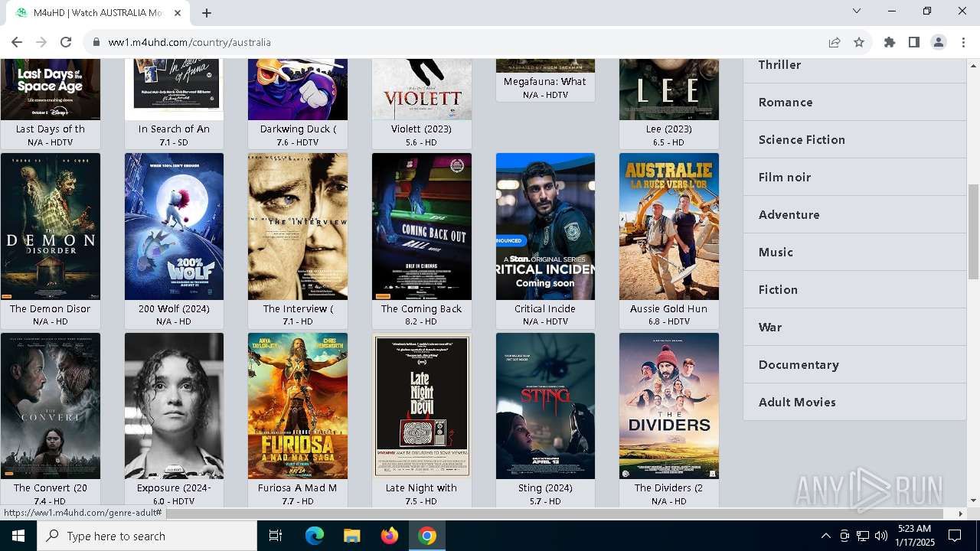Image resolution: width=980 pixels, height=551 pixels.
Task: Open The Dividers poster
Action: 669,406
